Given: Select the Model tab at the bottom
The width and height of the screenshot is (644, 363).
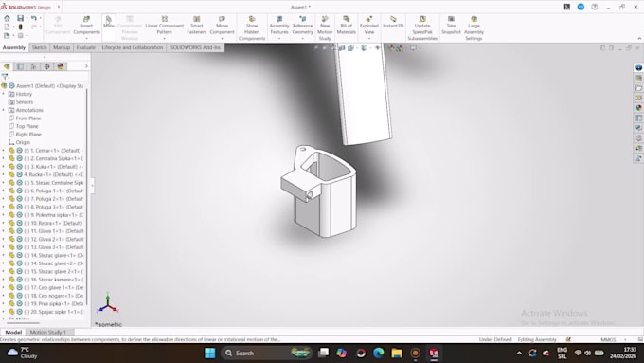Looking at the screenshot, I should point(13,332).
